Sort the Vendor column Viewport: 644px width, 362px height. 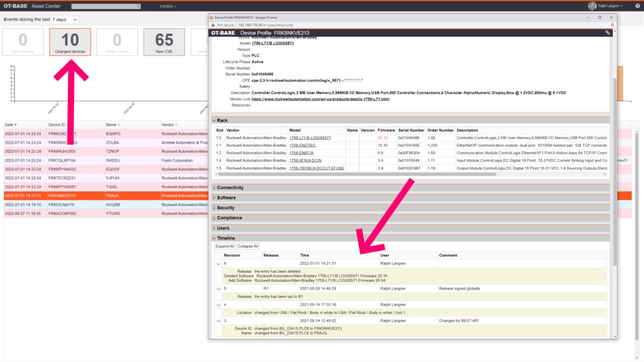pyautogui.click(x=177, y=125)
